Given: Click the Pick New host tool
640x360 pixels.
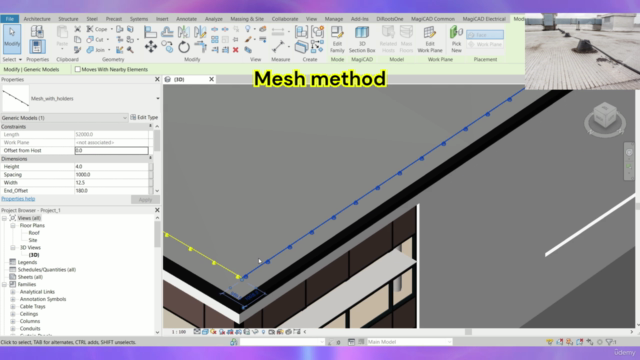Looking at the screenshot, I should pos(456,39).
